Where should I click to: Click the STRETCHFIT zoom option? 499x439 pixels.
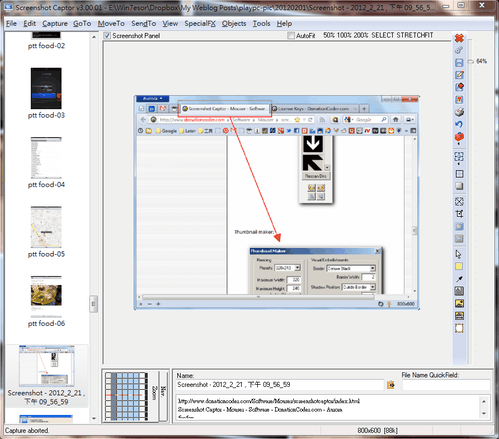(415, 35)
